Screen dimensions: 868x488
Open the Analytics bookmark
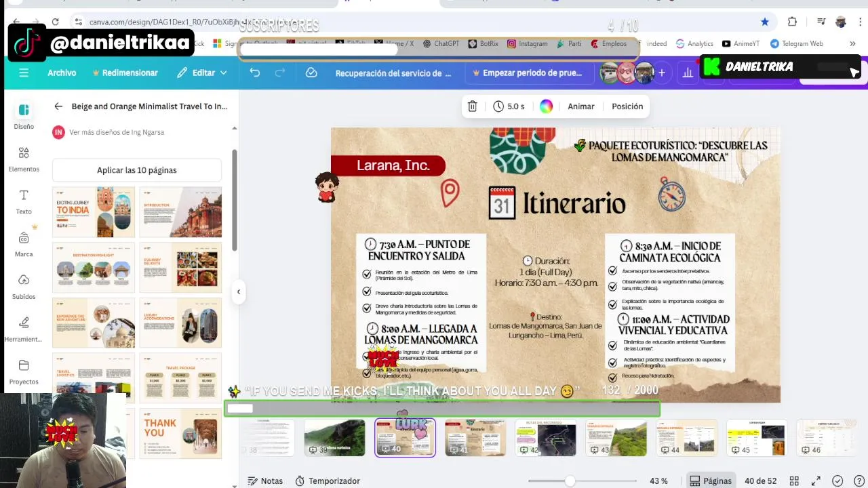(x=694, y=43)
